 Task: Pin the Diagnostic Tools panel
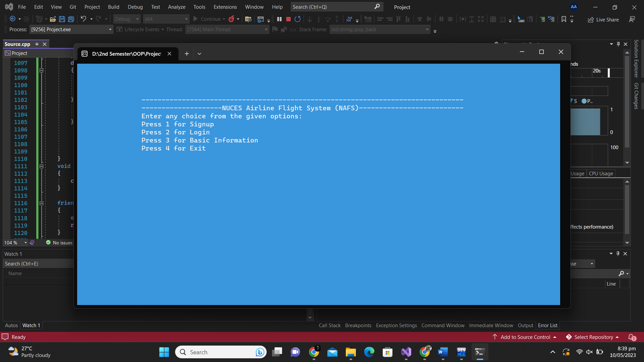(x=618, y=44)
